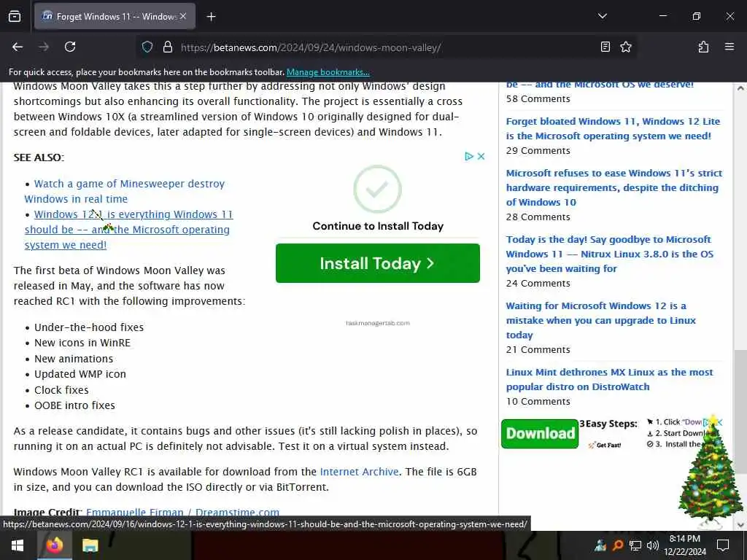Image resolution: width=747 pixels, height=560 pixels.
Task: Click the vertical scrollbar thumb
Action: coord(740,412)
